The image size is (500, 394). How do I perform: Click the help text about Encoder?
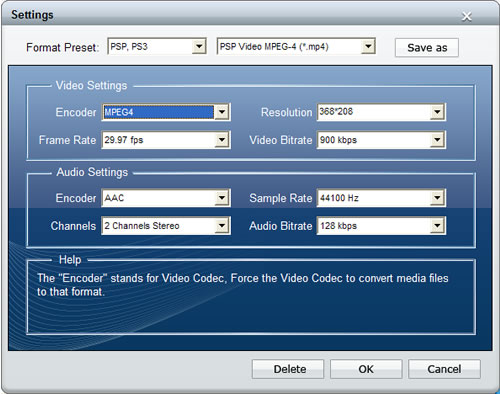(243, 285)
